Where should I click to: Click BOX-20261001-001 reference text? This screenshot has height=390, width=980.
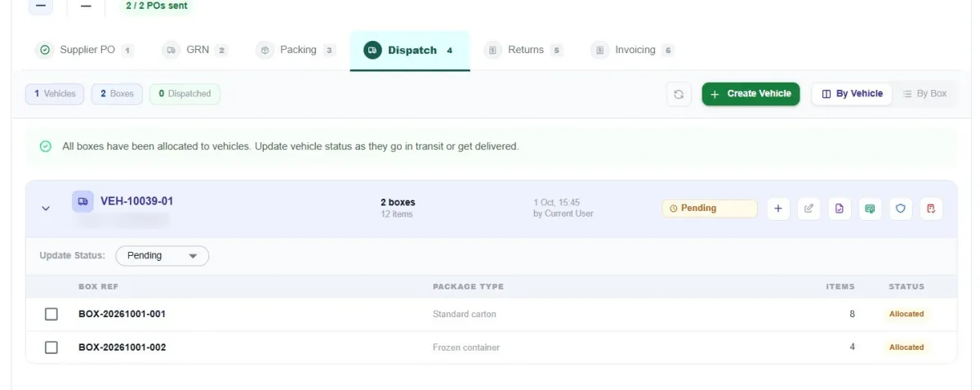(122, 314)
